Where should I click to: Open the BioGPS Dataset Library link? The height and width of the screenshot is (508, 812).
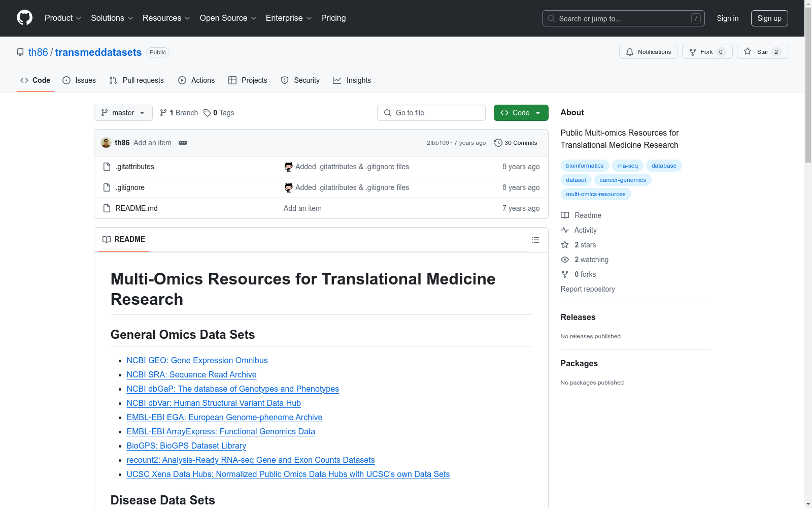tap(186, 446)
